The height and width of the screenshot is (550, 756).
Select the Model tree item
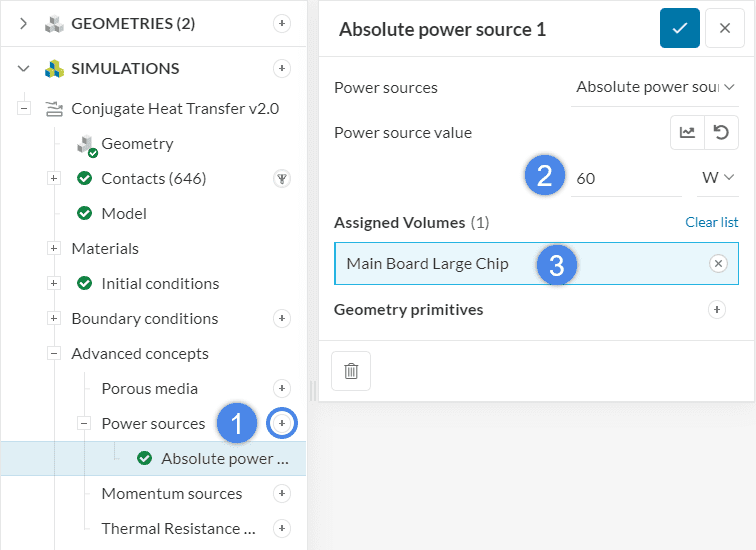[x=124, y=214]
